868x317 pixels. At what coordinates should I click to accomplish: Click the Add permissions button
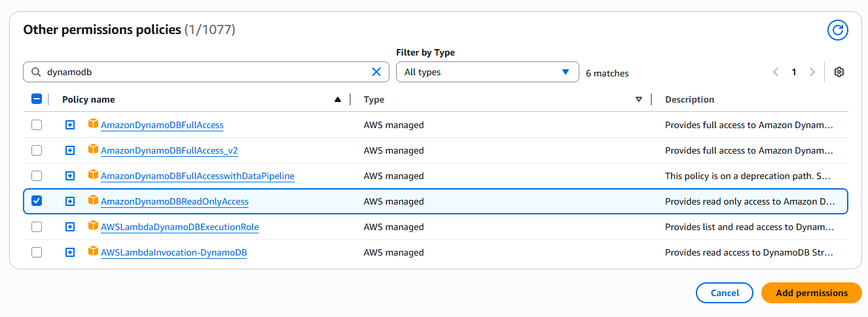tap(812, 293)
